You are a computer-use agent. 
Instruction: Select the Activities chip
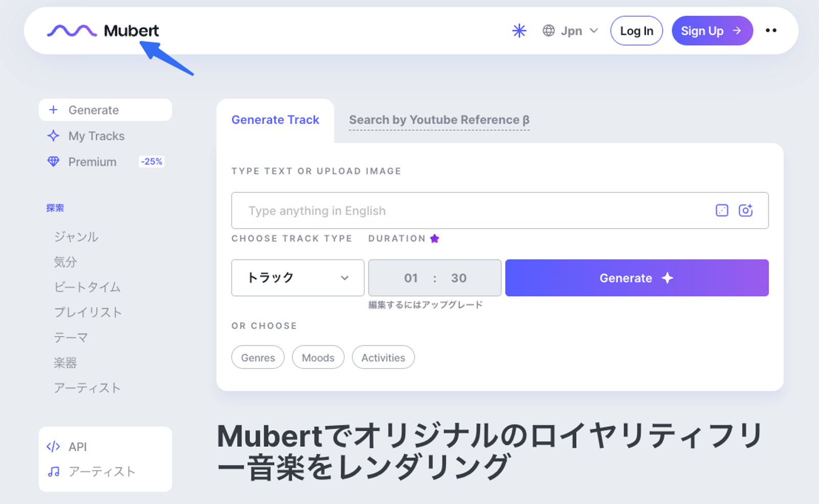pos(383,357)
